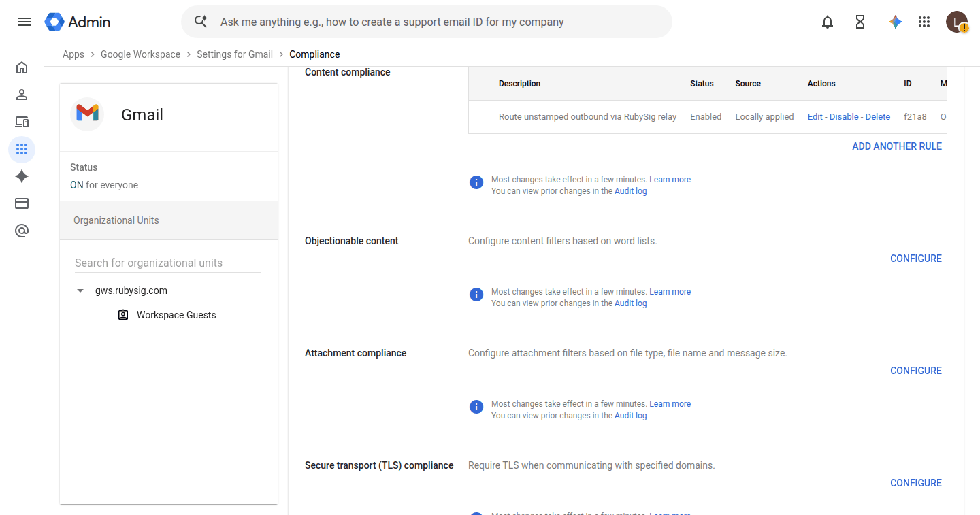Screen dimensions: 980x515
Task: Disable the RubySig relay rule
Action: click(x=844, y=117)
